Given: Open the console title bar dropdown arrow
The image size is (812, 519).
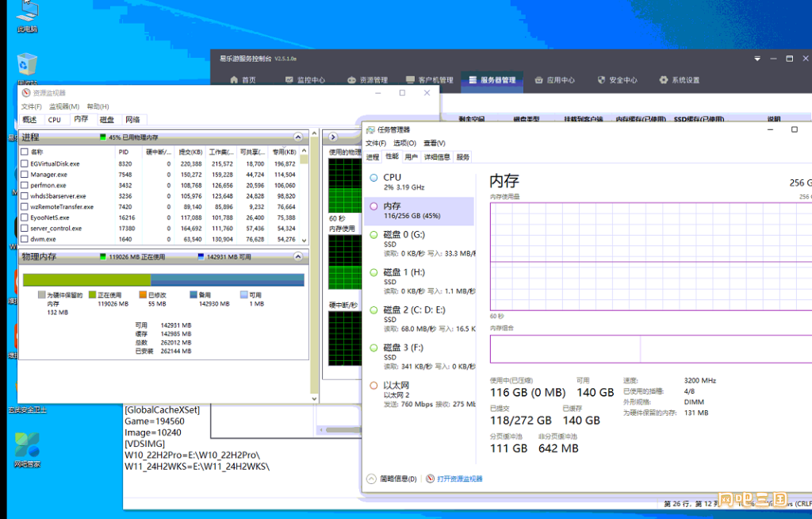Looking at the screenshot, I should pyautogui.click(x=757, y=59).
